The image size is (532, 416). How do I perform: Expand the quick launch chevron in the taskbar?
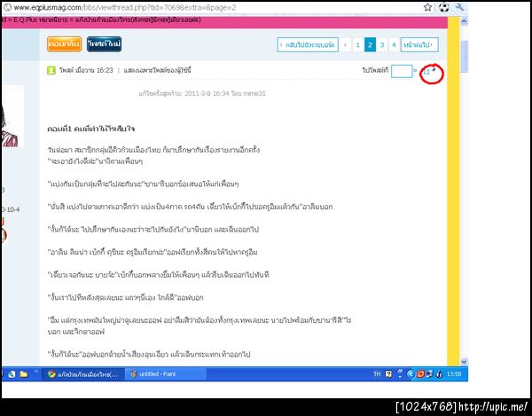pos(35,372)
